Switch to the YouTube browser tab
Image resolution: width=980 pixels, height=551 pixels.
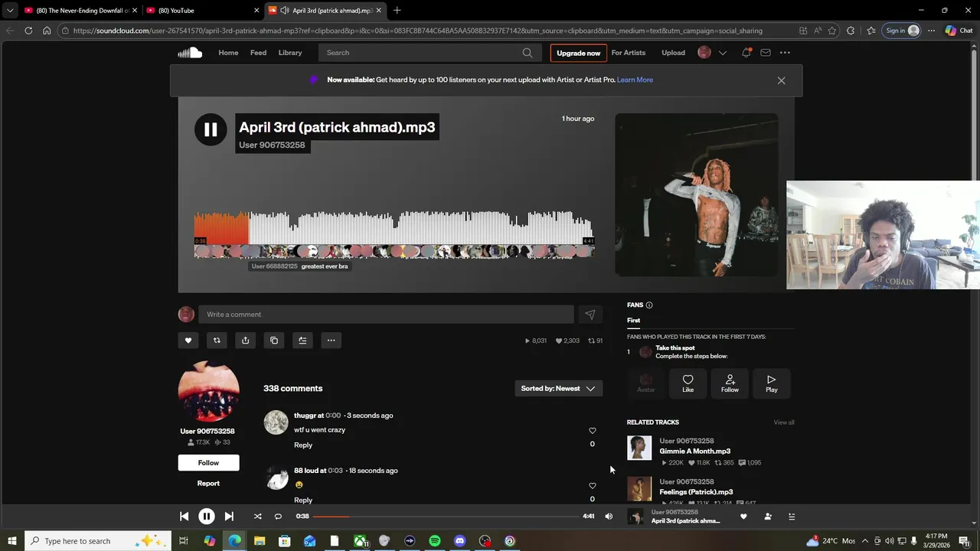coord(203,11)
